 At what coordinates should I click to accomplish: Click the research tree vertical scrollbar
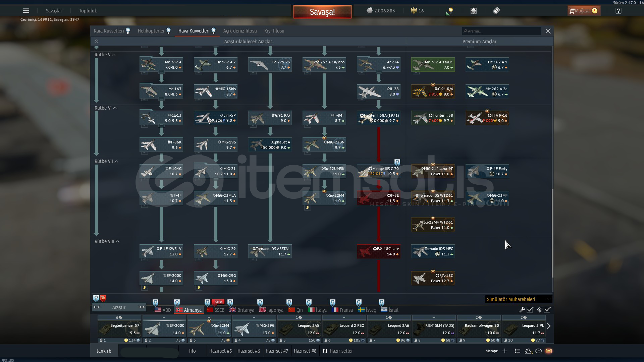pyautogui.click(x=552, y=233)
